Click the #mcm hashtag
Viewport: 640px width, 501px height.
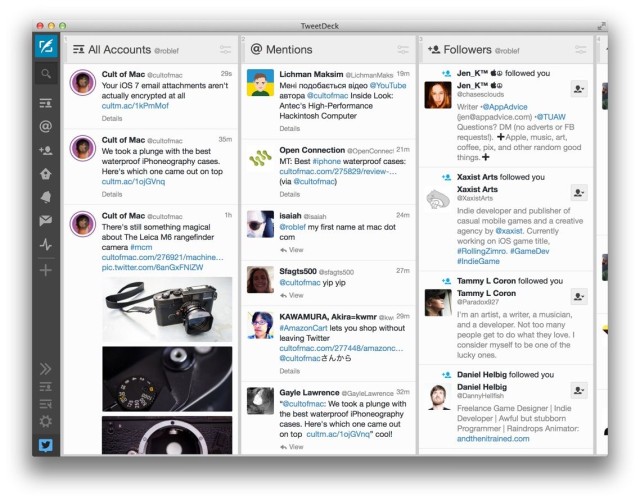coord(141,247)
